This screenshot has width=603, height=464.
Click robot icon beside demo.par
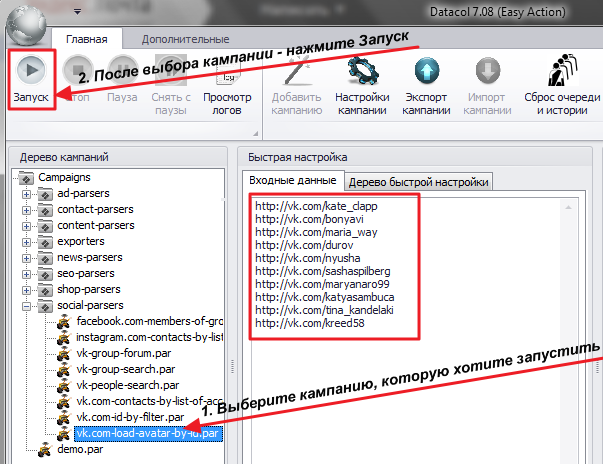point(45,450)
